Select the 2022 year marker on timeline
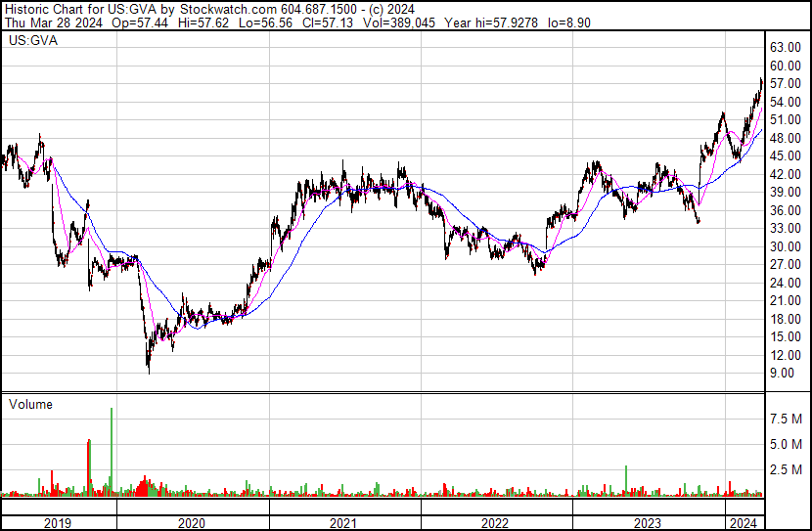 click(496, 523)
